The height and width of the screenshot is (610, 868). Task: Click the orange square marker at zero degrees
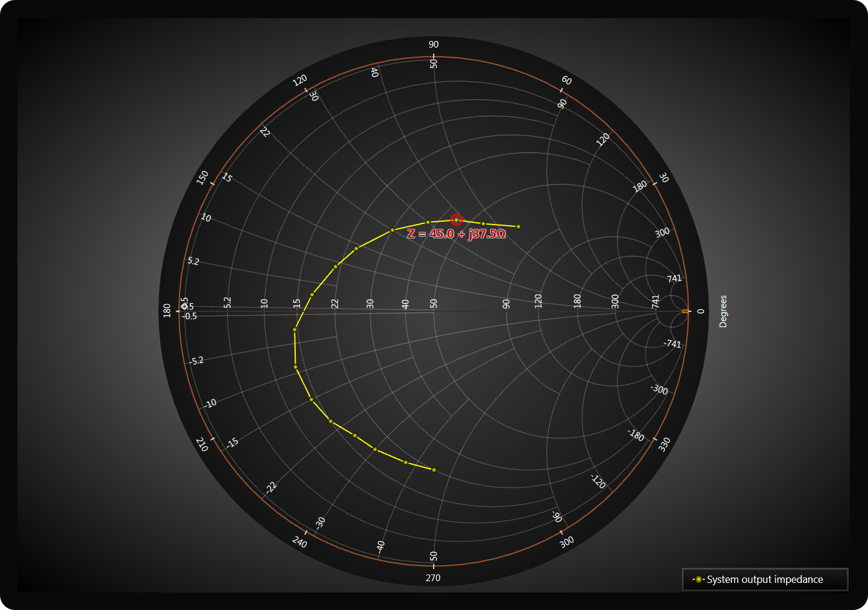[x=685, y=311]
